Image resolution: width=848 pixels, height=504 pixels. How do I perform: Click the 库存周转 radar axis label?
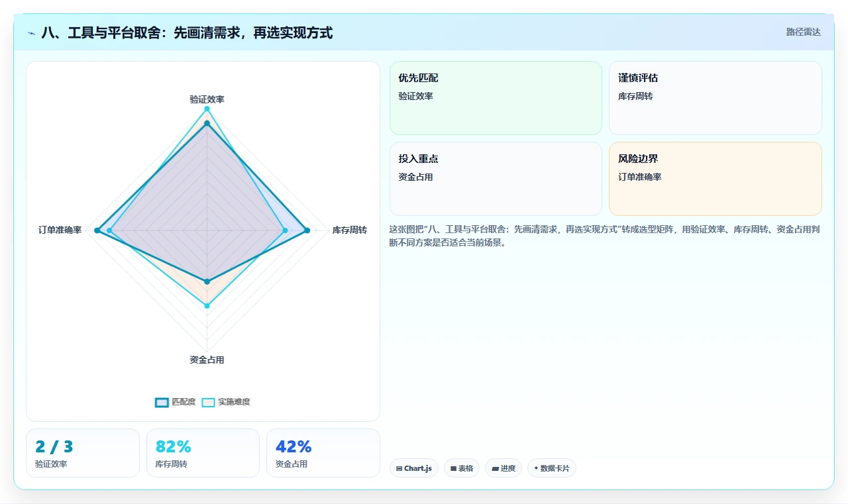point(350,230)
